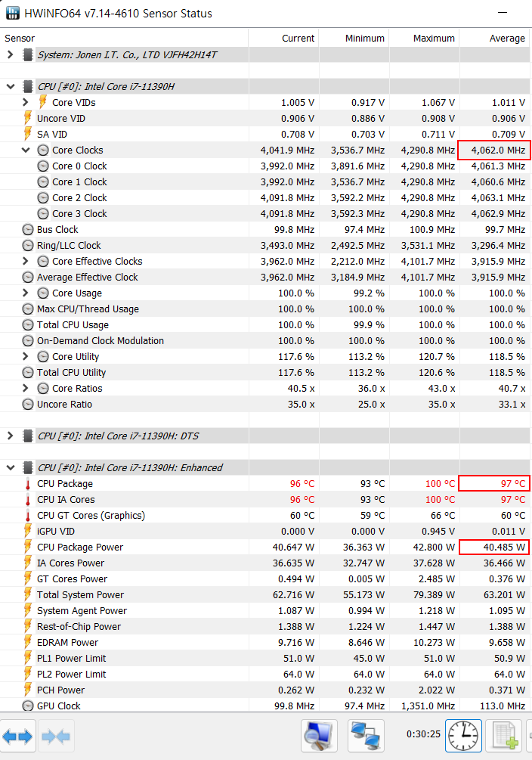Expand the Core Effective Clocks row
Image resolution: width=532 pixels, height=760 pixels.
tap(26, 261)
